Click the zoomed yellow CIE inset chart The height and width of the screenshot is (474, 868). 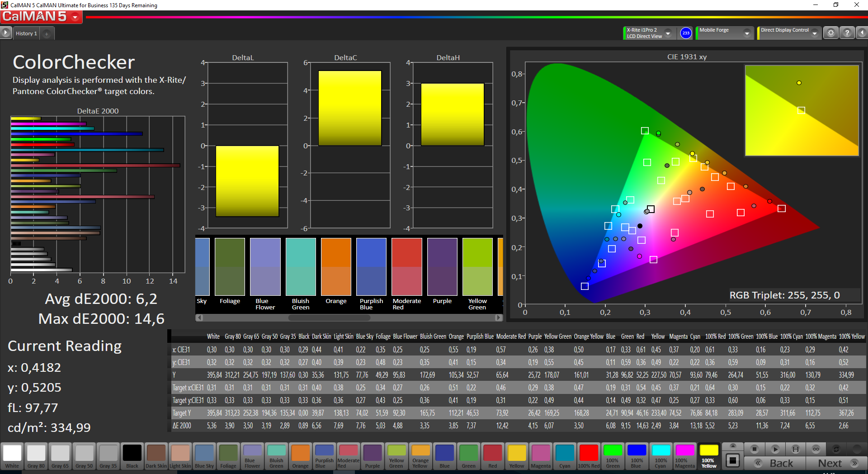(802, 110)
